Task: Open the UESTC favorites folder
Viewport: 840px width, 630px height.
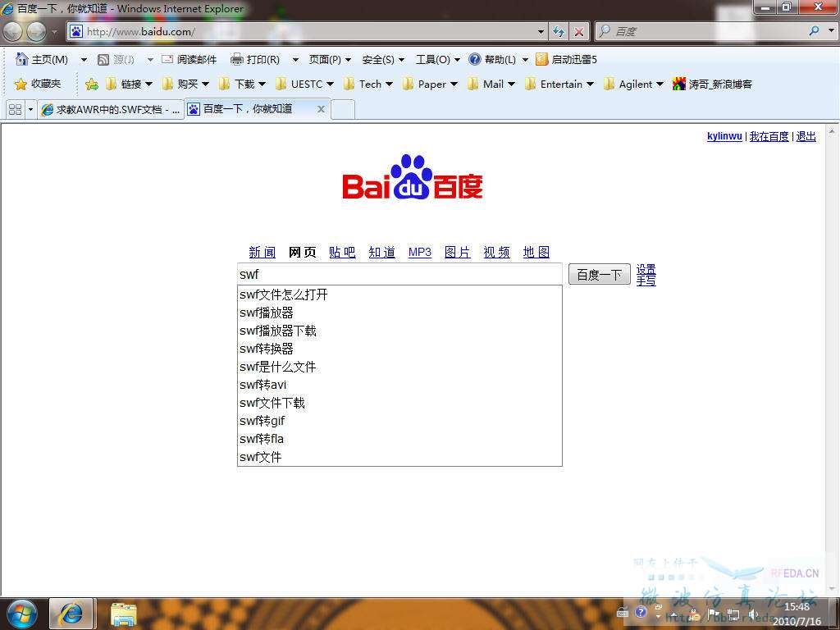Action: (x=305, y=84)
